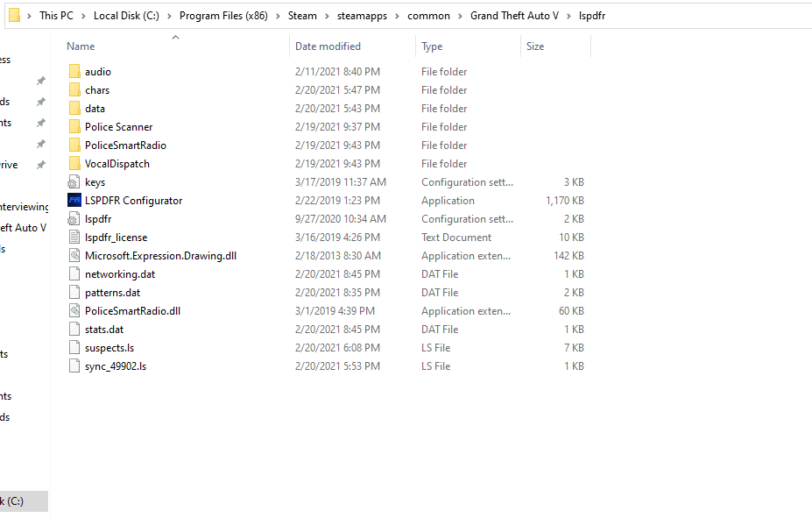Select the Police Scanner folder name
Screen dimensions: 812x518
(118, 127)
